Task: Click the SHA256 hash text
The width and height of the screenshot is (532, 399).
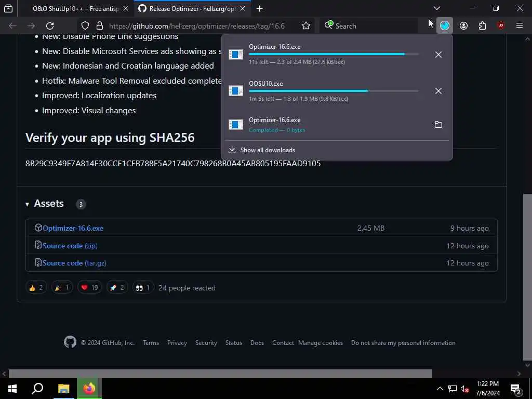Action: coord(173,163)
